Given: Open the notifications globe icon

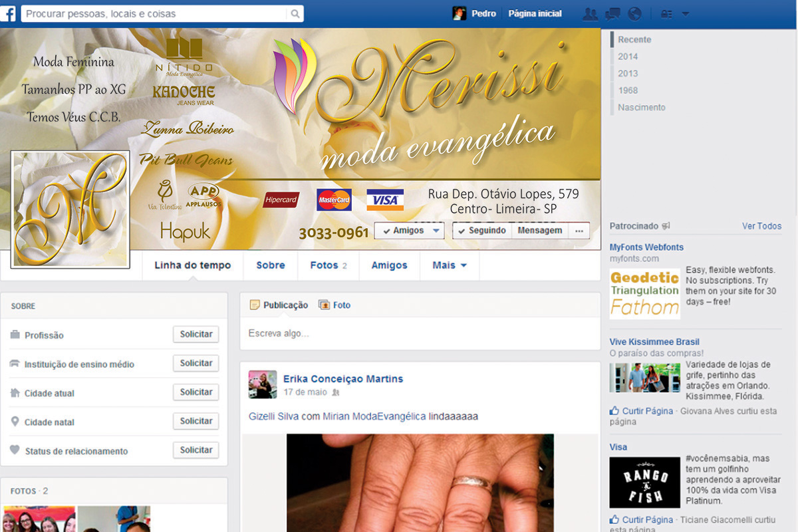Looking at the screenshot, I should point(634,14).
